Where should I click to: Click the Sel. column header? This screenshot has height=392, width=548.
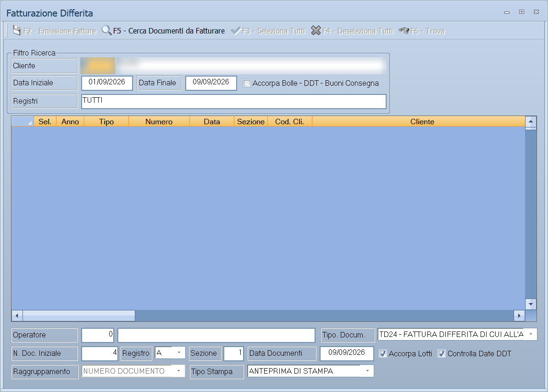[45, 121]
